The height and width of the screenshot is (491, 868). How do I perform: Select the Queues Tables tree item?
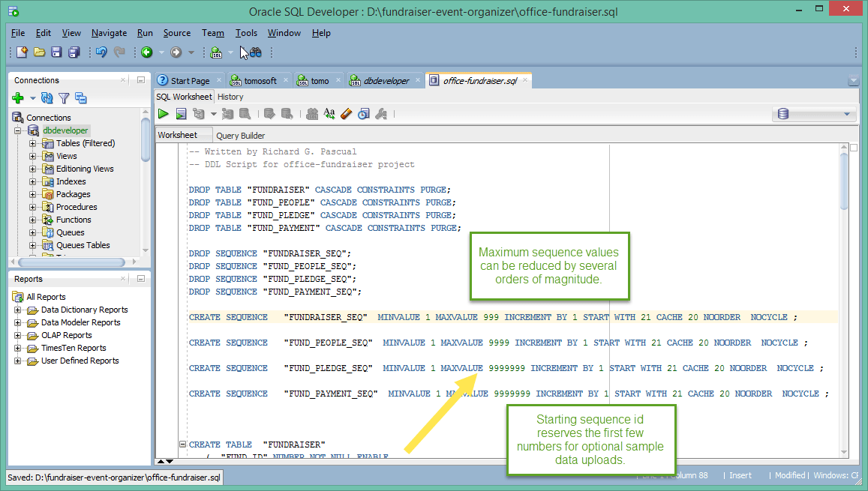pyautogui.click(x=83, y=245)
